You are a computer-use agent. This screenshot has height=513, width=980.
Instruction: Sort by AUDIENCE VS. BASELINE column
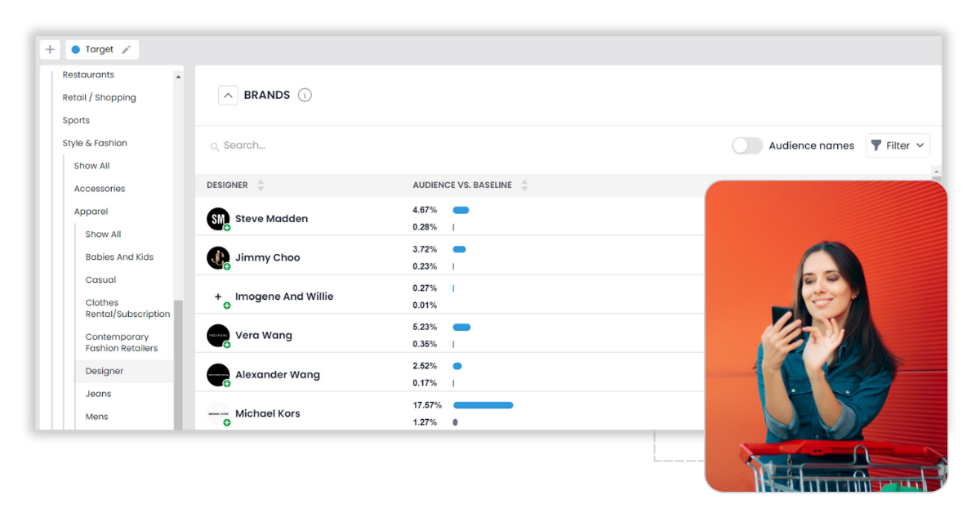click(x=470, y=185)
